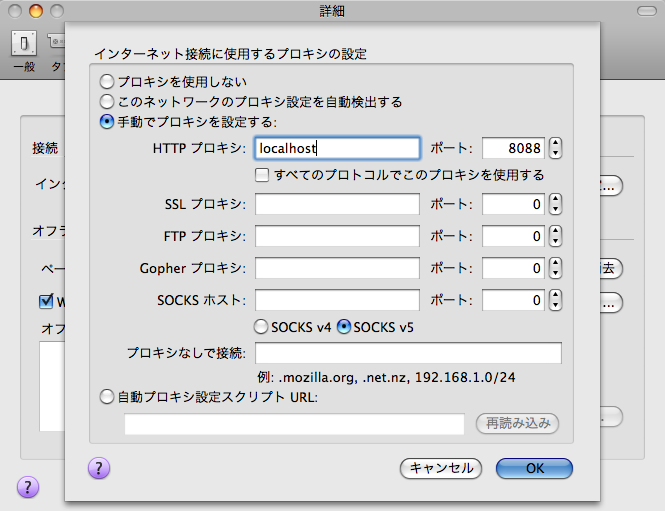Screen dimensions: 665x511
Task: Click Gopher proxy port stepper arrows
Action: click(x=555, y=269)
